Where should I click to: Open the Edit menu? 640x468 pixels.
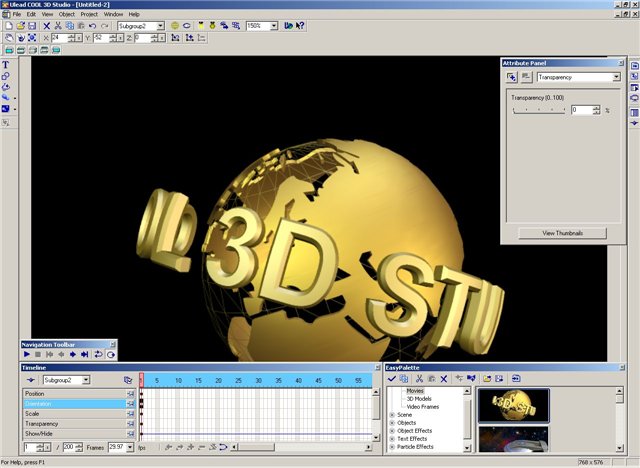click(x=31, y=14)
